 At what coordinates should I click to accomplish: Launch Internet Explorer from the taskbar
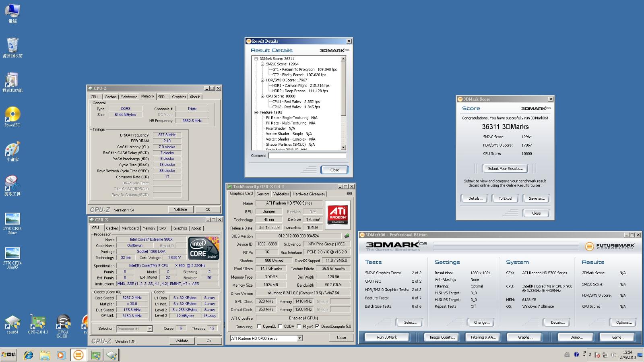pyautogui.click(x=28, y=355)
